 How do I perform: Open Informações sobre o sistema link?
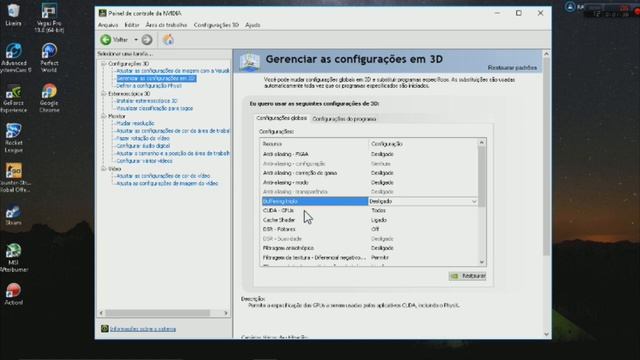pyautogui.click(x=143, y=329)
